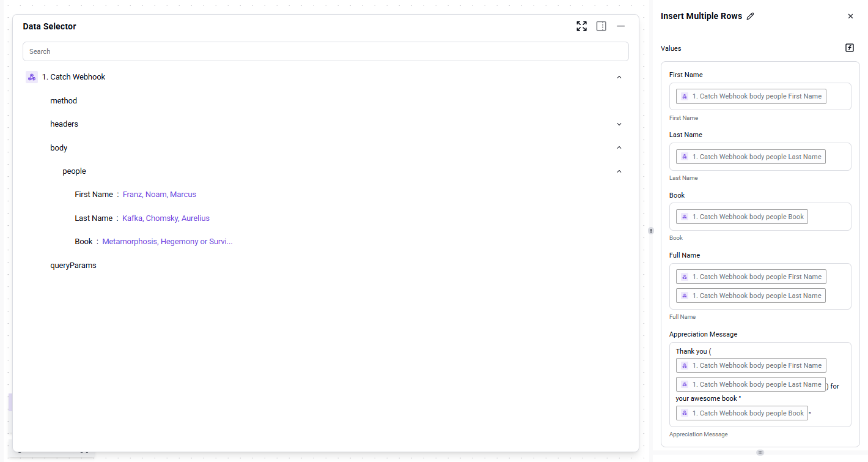Viewport: 868px width, 462px height.
Task: Select the queryParams item
Action: pyautogui.click(x=73, y=266)
